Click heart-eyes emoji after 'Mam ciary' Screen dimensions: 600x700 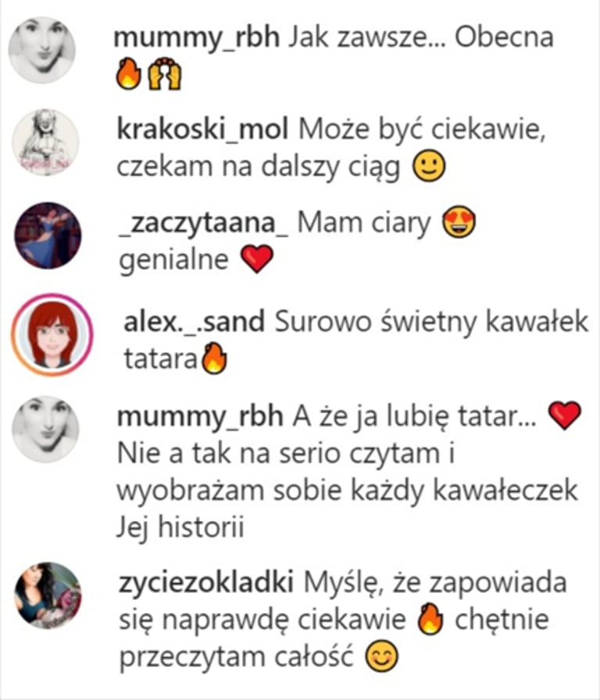(x=459, y=223)
